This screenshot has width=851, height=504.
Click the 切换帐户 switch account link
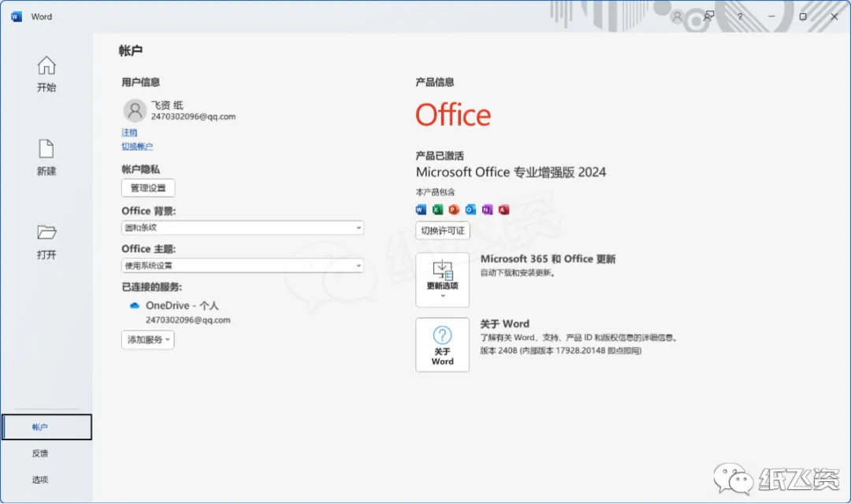tap(137, 146)
